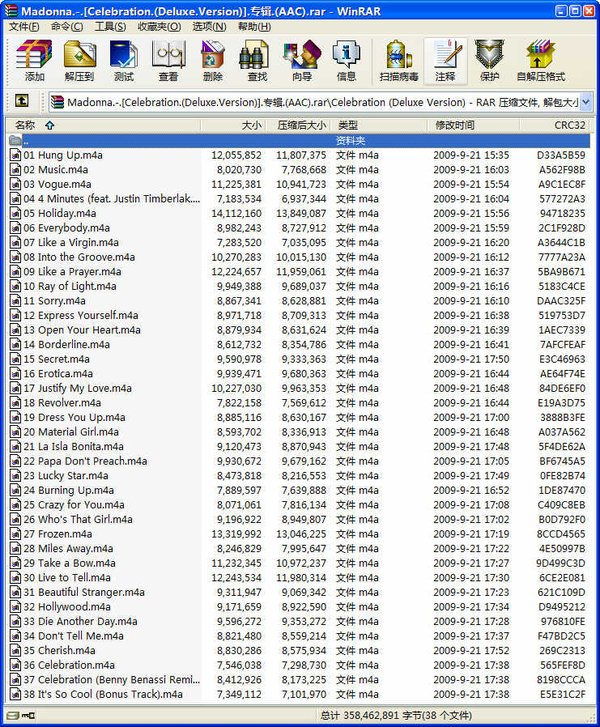Select file 10 Ray of Light.m4a
The height and width of the screenshot is (727, 600).
(70, 286)
